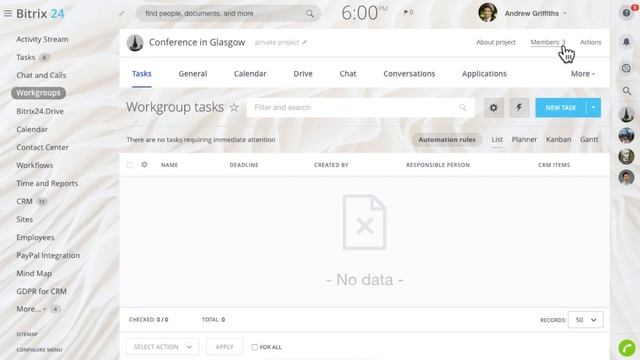
Task: Click the Filter and search field
Action: coord(361,108)
